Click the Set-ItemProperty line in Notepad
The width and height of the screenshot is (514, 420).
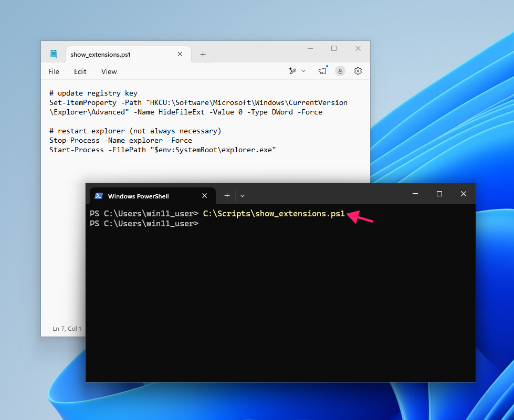(198, 107)
